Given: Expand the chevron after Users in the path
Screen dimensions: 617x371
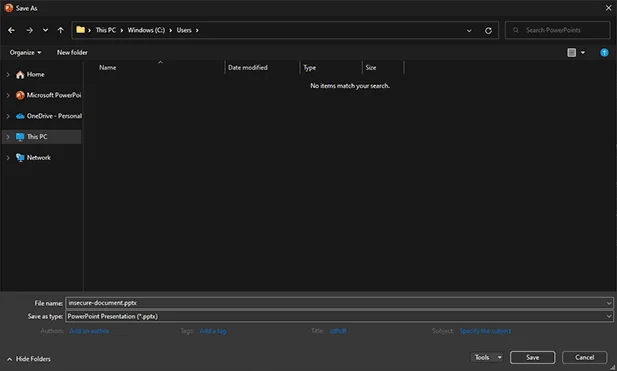Looking at the screenshot, I should (x=197, y=30).
